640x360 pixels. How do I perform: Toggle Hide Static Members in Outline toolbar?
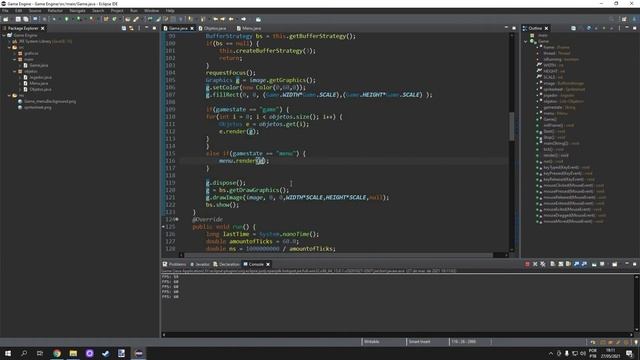coord(596,28)
